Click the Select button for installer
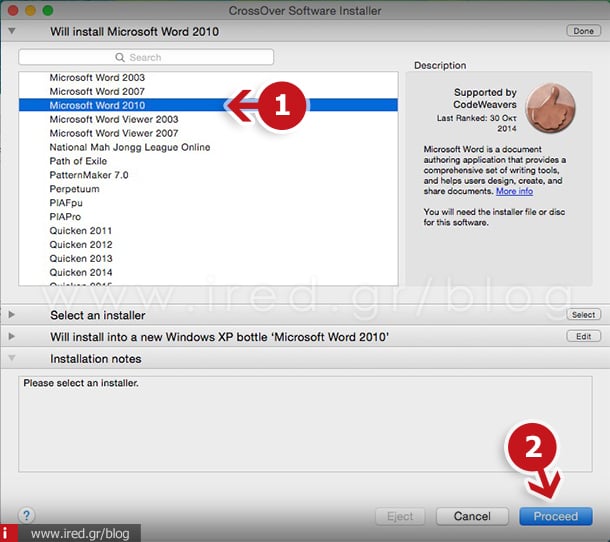This screenshot has height=542, width=610. [x=582, y=315]
